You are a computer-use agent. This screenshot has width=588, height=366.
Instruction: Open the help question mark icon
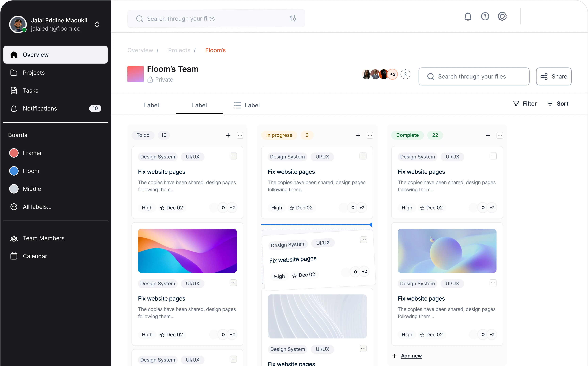tap(485, 16)
